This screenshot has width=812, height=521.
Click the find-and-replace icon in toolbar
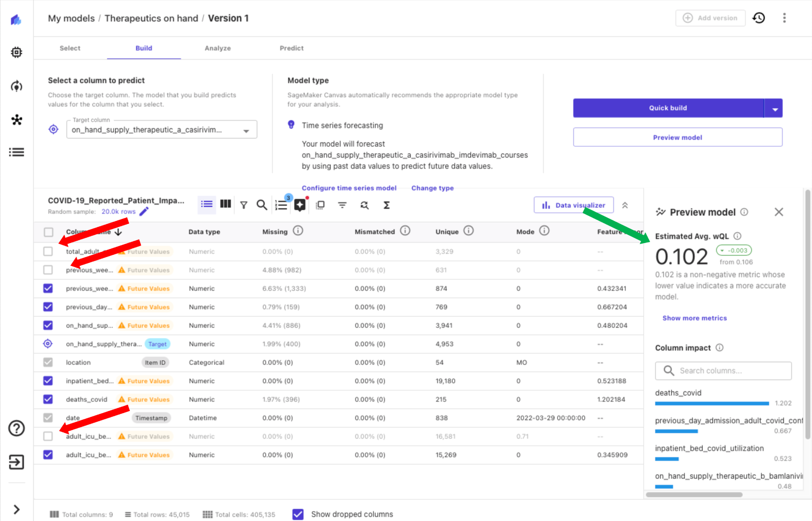[364, 205]
